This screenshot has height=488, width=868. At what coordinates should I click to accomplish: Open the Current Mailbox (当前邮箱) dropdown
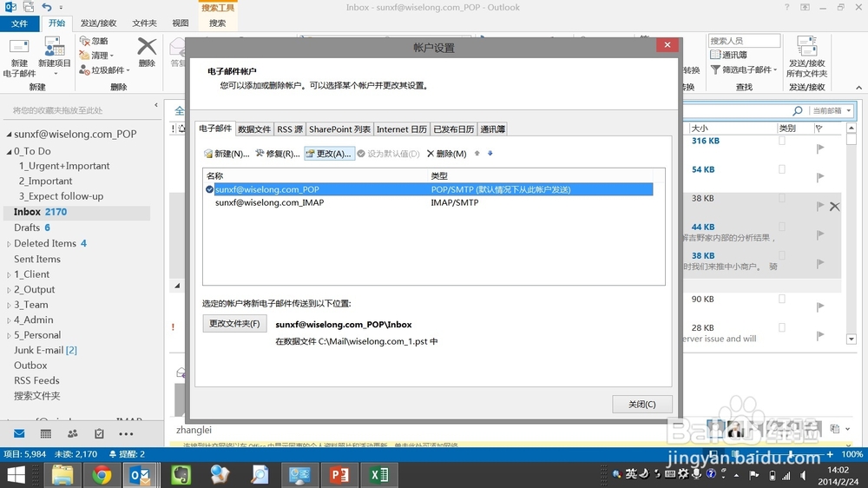832,111
